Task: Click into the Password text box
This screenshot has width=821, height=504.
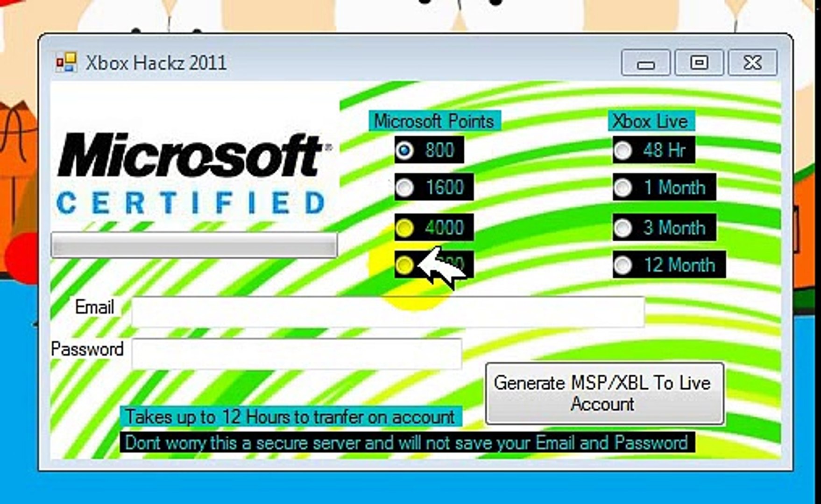Action: pyautogui.click(x=297, y=354)
